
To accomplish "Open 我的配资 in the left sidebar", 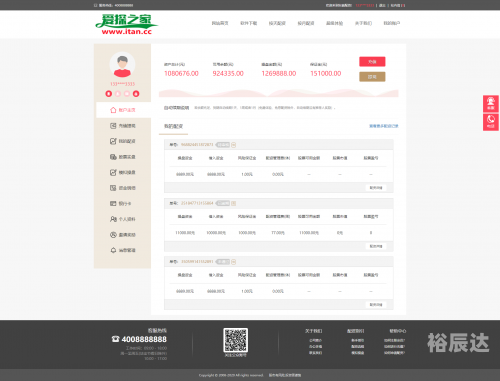I will pos(123,141).
